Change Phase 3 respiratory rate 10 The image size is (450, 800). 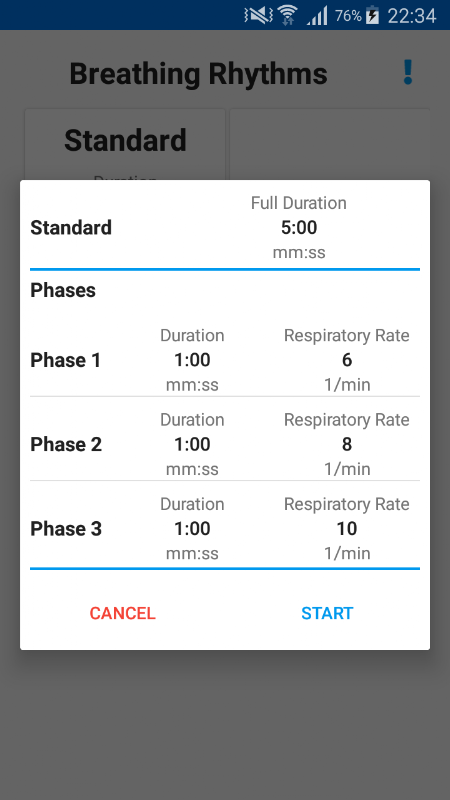(347, 529)
